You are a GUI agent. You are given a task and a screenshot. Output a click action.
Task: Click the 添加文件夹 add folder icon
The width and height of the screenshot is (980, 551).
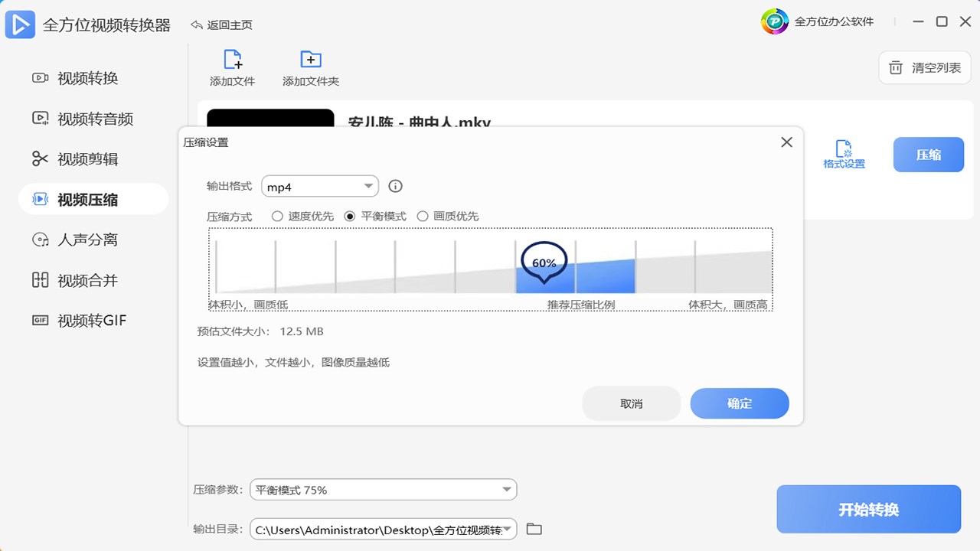(x=309, y=60)
